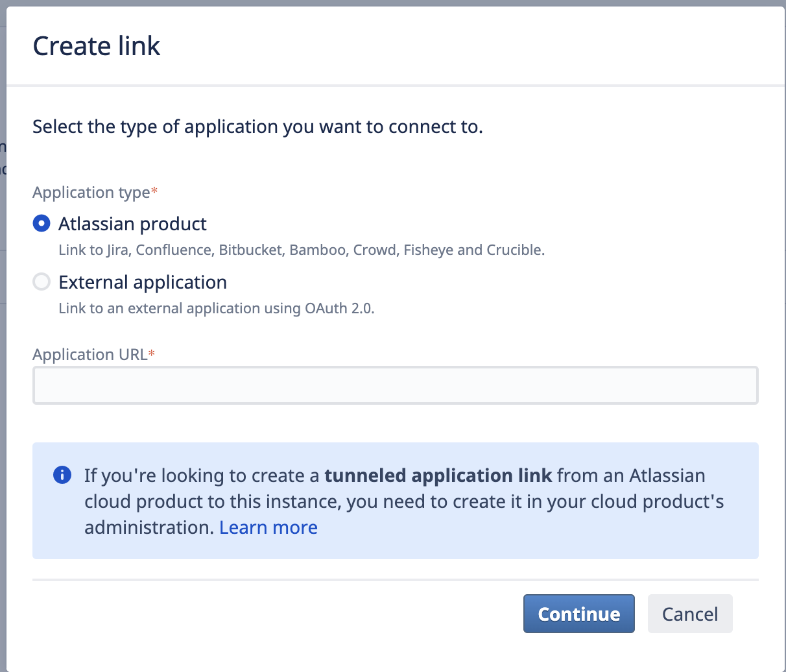
Task: Click the select application type heading
Action: click(257, 126)
